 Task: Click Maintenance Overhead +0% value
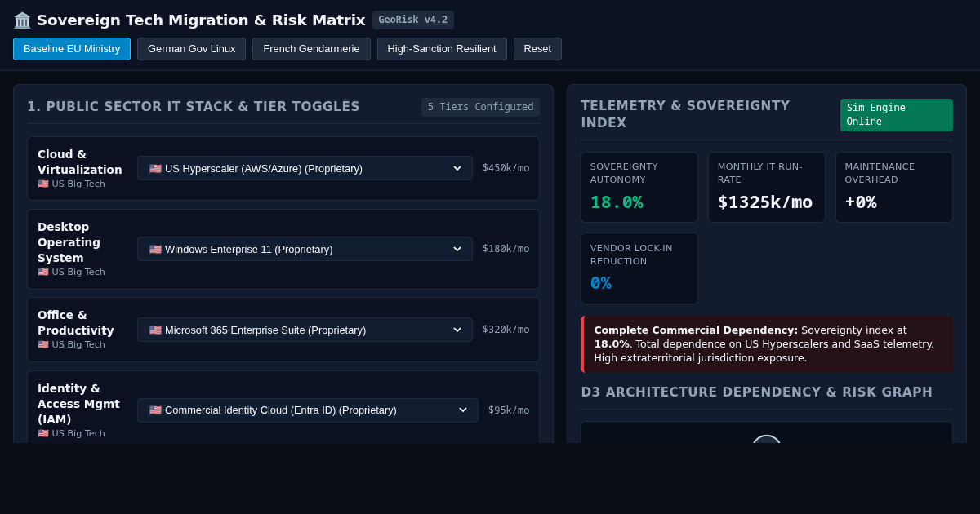[861, 202]
